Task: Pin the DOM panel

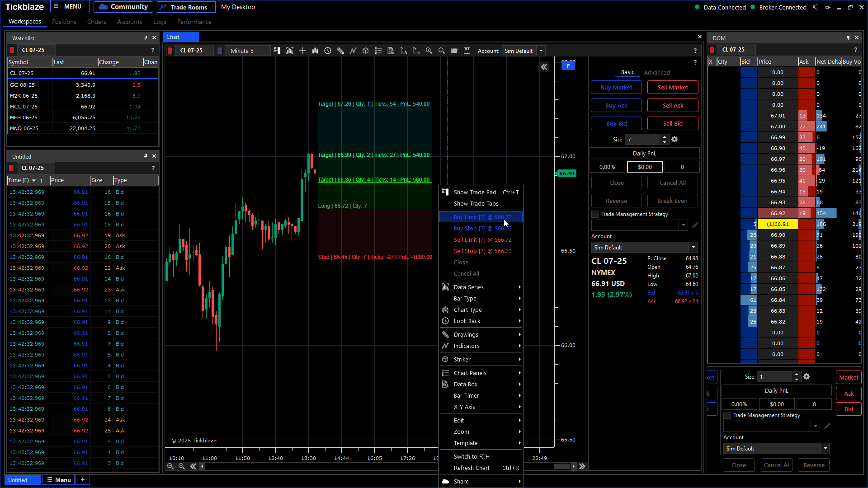Action: (x=848, y=38)
